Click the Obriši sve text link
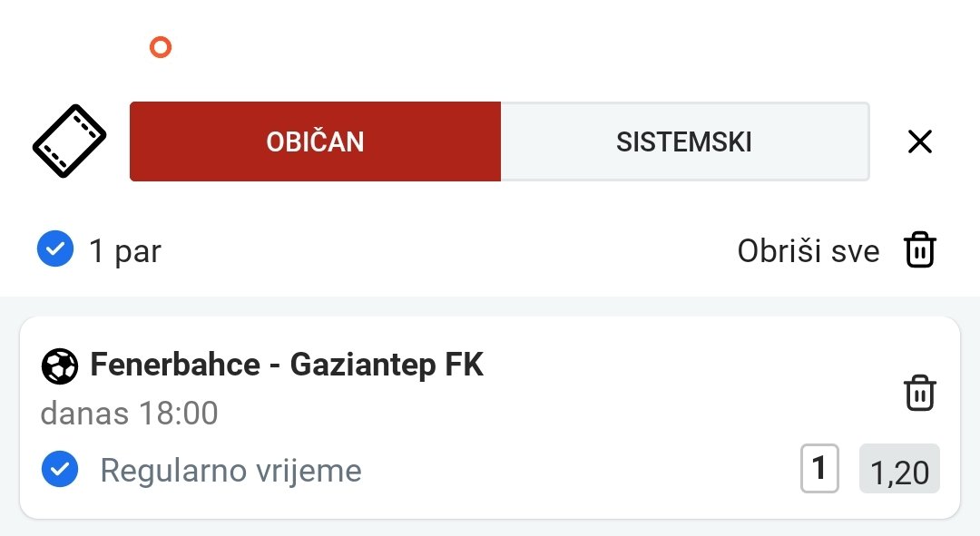The image size is (980, 536). [x=808, y=251]
